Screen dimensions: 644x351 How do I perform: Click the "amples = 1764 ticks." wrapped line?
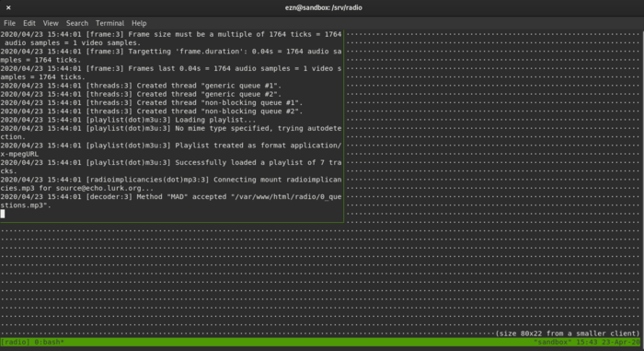coord(42,77)
